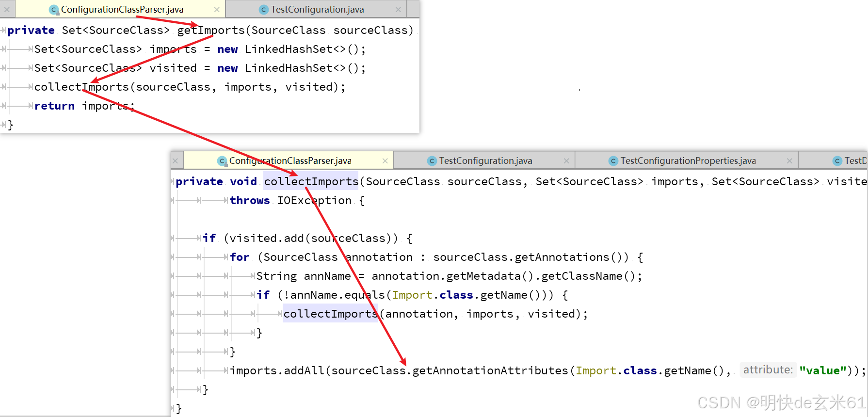
Task: Click 'Import' class reference in annName.equals condition
Action: [x=412, y=295]
